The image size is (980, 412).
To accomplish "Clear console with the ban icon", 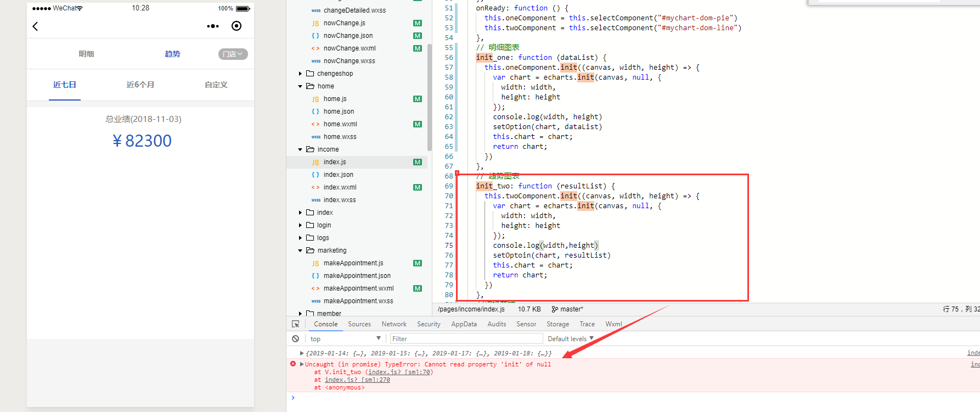I will coord(296,339).
